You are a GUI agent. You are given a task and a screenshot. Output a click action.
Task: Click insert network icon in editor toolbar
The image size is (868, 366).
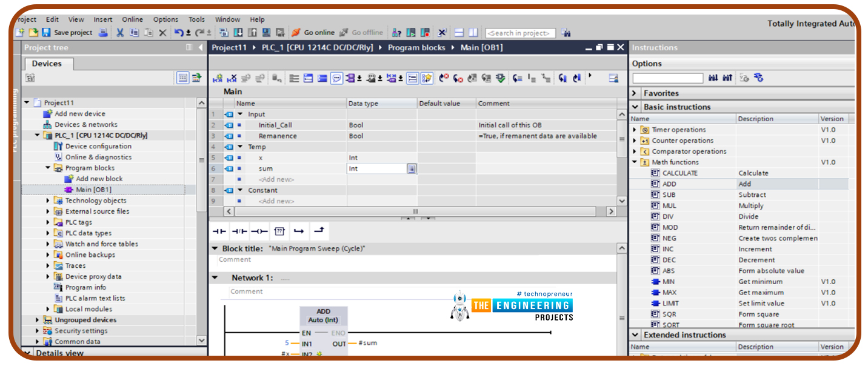pos(218,78)
